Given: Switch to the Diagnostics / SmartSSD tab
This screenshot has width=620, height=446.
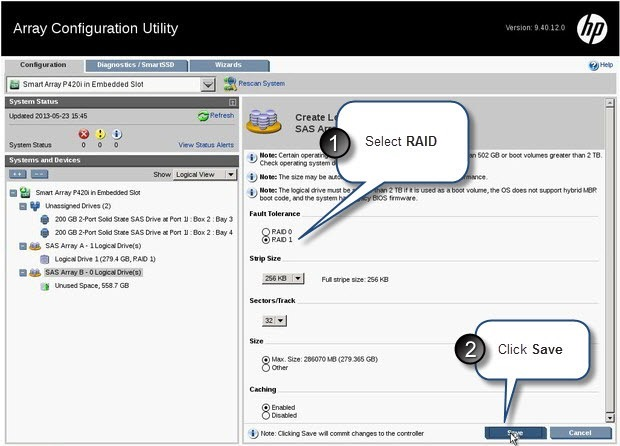Looking at the screenshot, I should pos(136,65).
